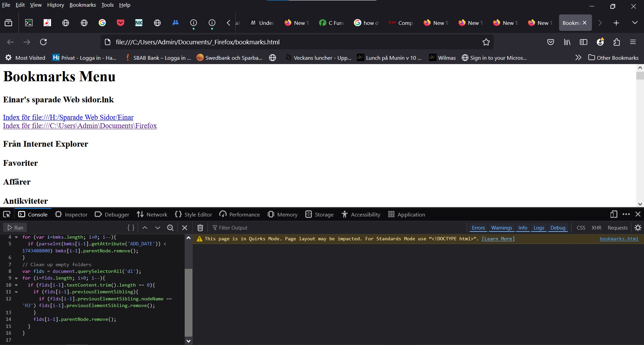Image resolution: width=644 pixels, height=345 pixels.
Task: Click the editor vertical scrollbar thumb
Action: coord(188,302)
